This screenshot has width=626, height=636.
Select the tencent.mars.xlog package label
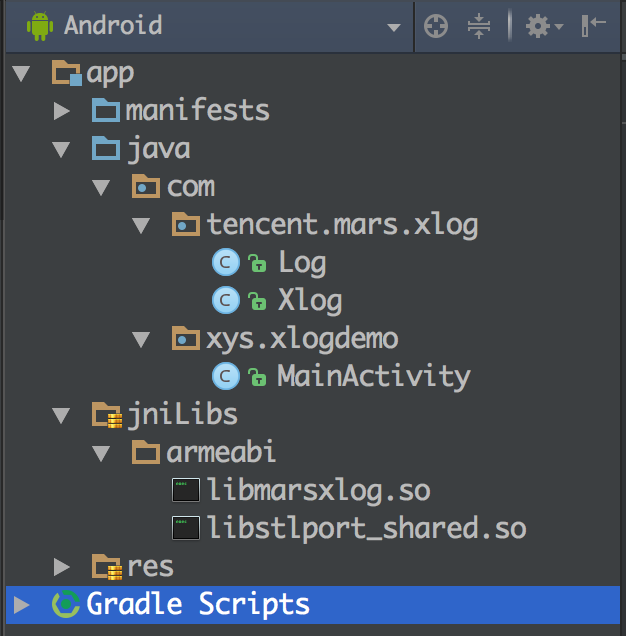(343, 226)
